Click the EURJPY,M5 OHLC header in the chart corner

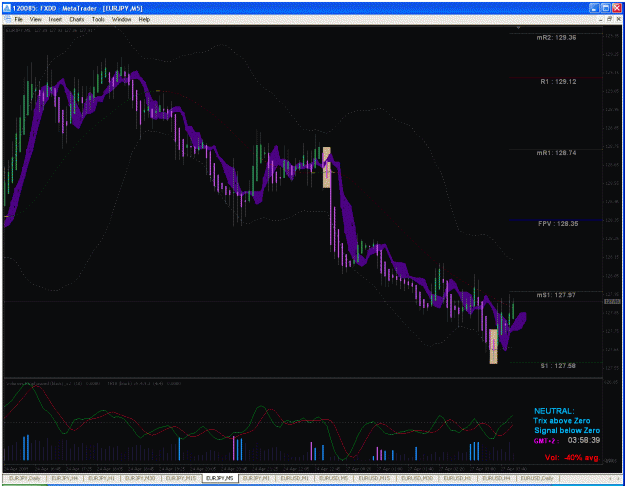pyautogui.click(x=50, y=30)
